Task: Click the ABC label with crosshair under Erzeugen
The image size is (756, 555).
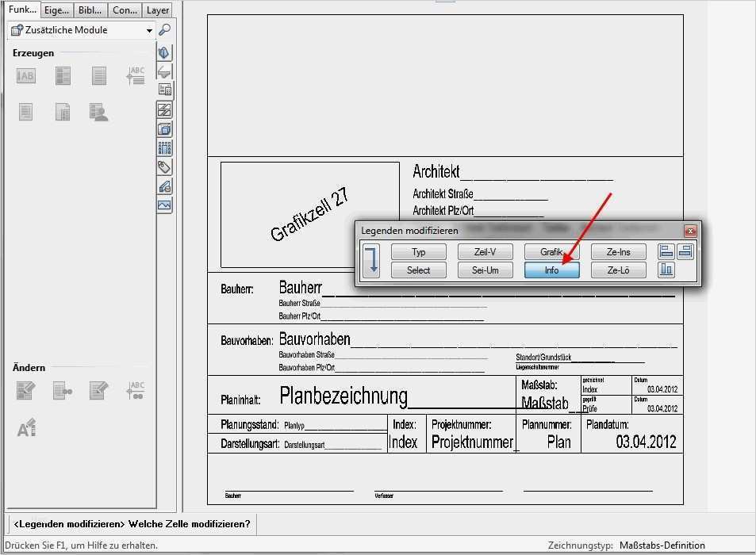Action: [x=136, y=75]
